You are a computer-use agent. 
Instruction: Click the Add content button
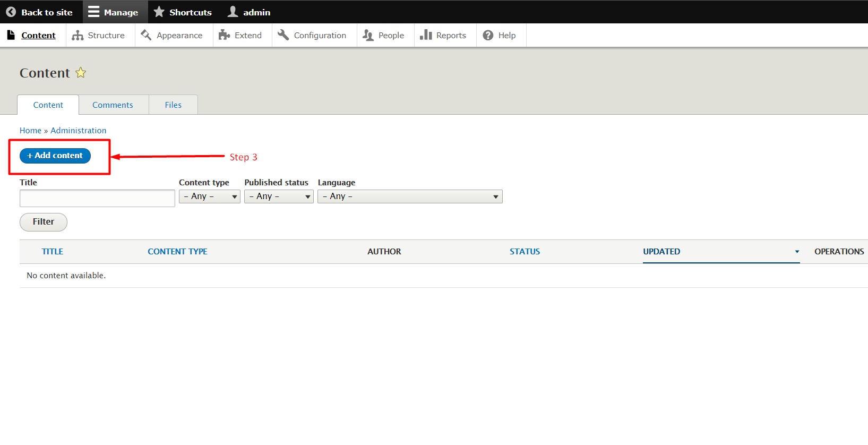[55, 156]
